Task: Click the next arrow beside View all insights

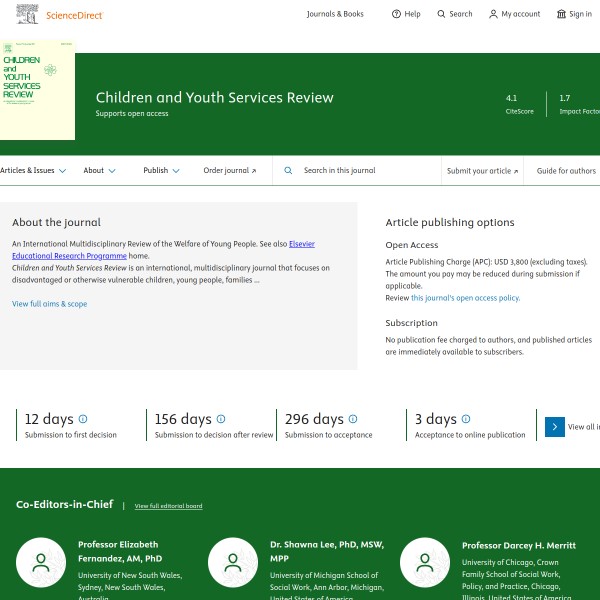Action: point(554,427)
